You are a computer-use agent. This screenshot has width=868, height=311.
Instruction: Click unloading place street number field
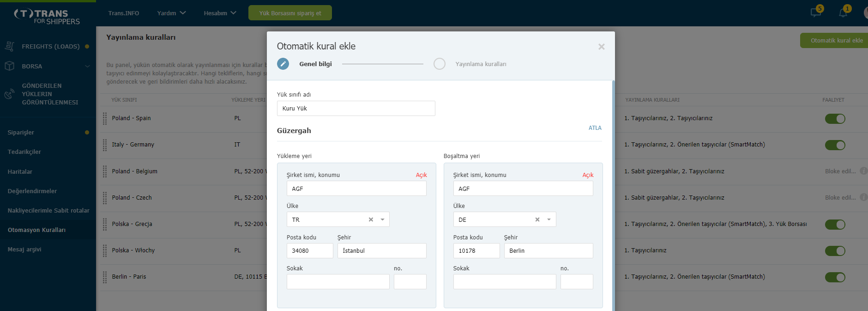click(577, 281)
